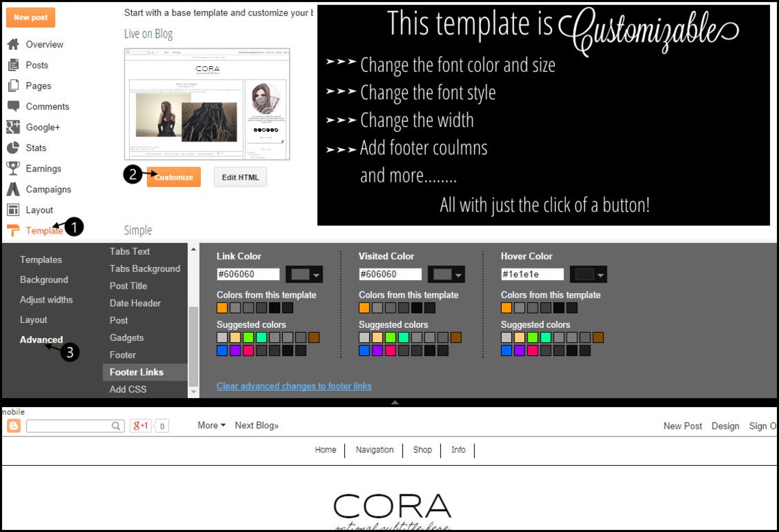The image size is (779, 532).
Task: Open Pages from the sidebar
Action: click(x=38, y=85)
